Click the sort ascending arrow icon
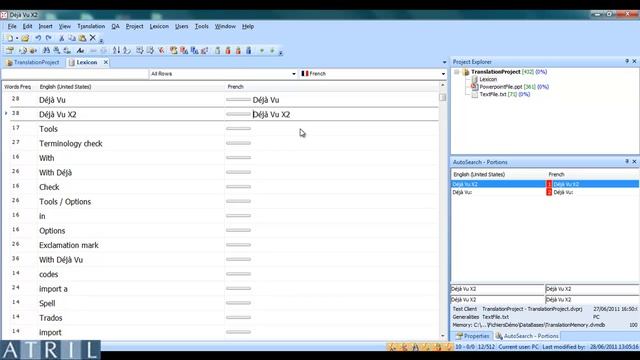The height and width of the screenshot is (360, 640). (116, 51)
